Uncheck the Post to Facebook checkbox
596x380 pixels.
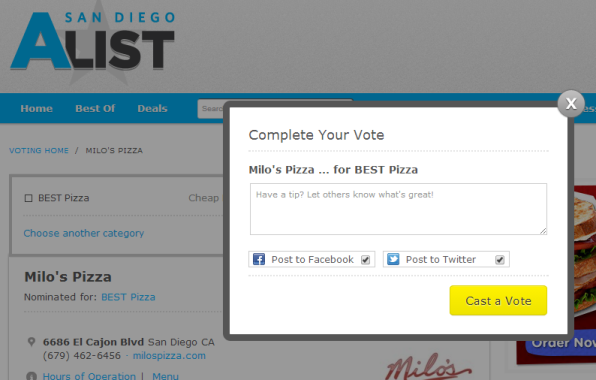click(x=365, y=260)
